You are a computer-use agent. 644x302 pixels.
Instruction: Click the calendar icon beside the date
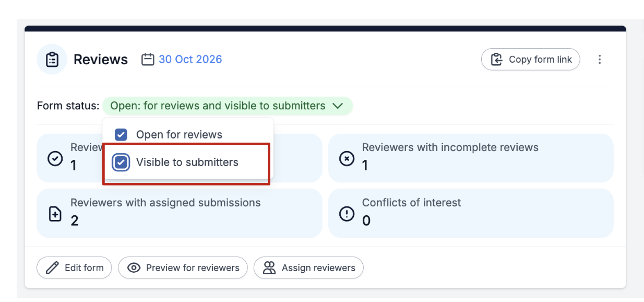pos(148,60)
